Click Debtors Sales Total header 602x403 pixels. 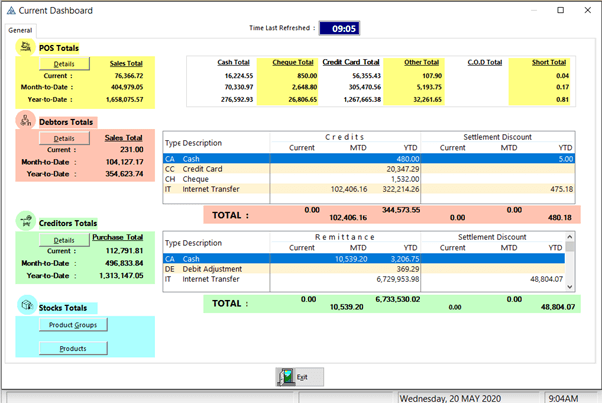pyautogui.click(x=124, y=138)
